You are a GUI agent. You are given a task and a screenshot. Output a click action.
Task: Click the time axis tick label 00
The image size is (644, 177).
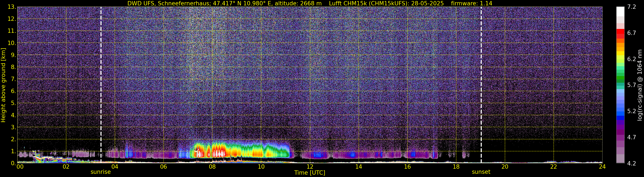[x=20, y=167]
